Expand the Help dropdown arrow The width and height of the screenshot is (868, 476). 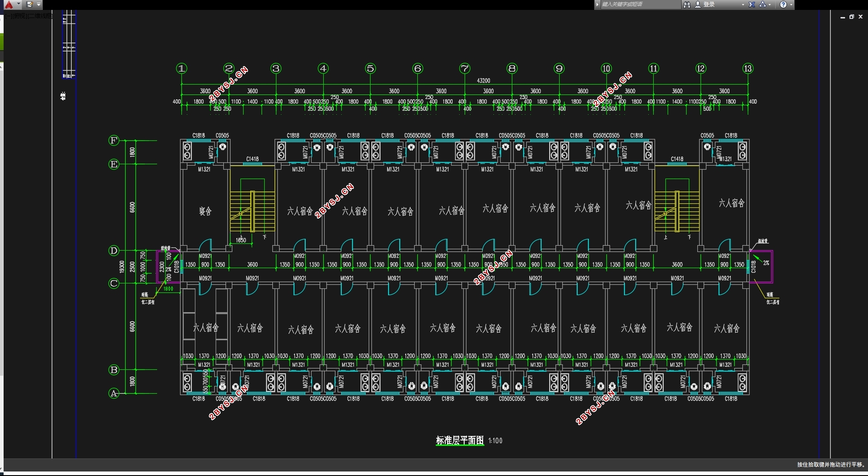point(791,4)
